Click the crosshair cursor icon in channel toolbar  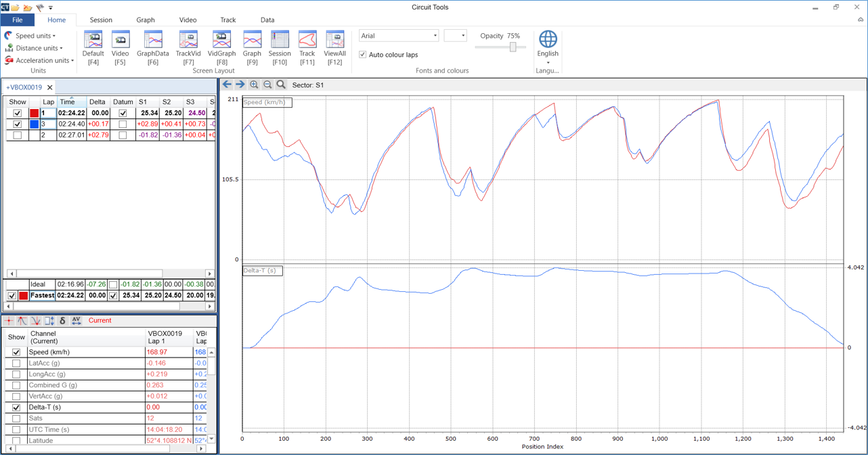click(x=9, y=321)
